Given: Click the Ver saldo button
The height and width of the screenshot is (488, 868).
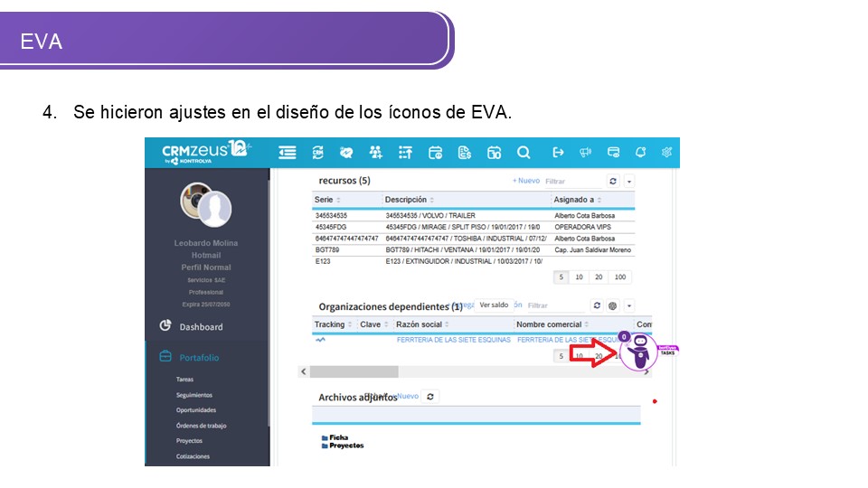Looking at the screenshot, I should click(494, 305).
